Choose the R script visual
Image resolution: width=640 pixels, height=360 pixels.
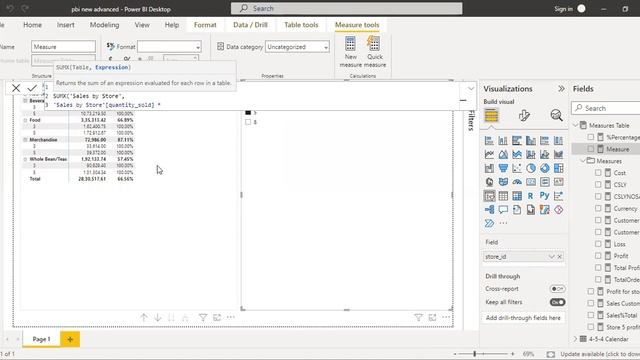click(531, 196)
